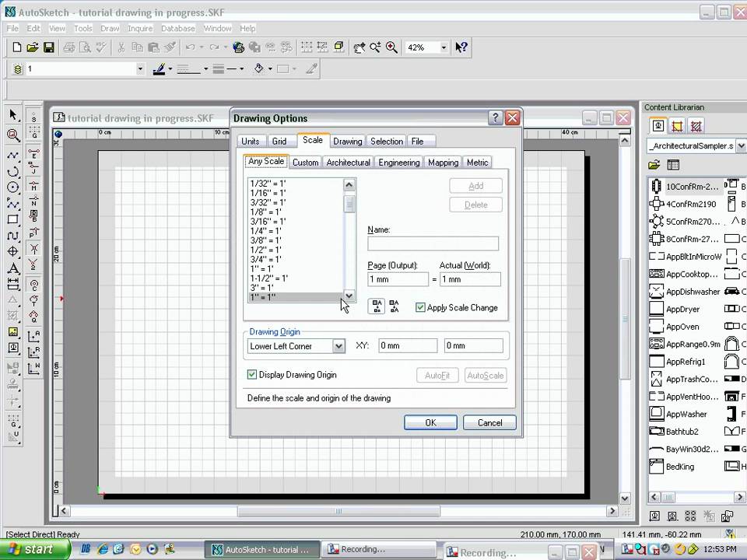This screenshot has height=560, width=747.
Task: Select the Circle drawing tool
Action: point(12,188)
